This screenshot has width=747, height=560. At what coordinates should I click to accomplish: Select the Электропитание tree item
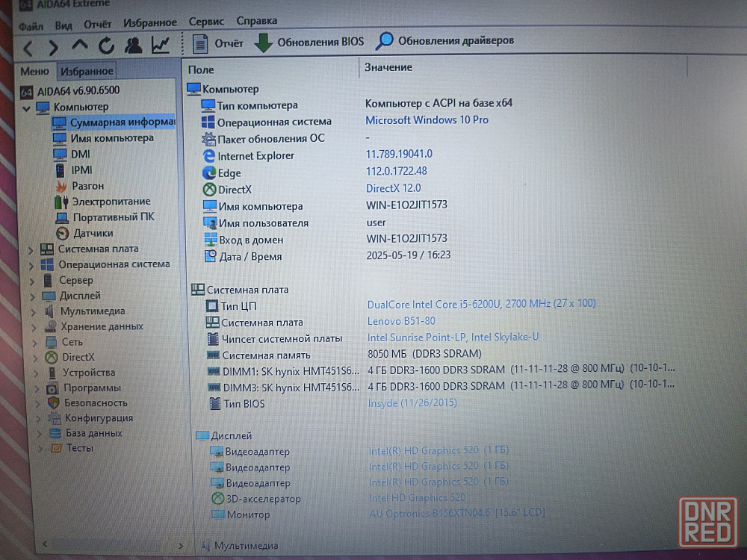coord(103,202)
